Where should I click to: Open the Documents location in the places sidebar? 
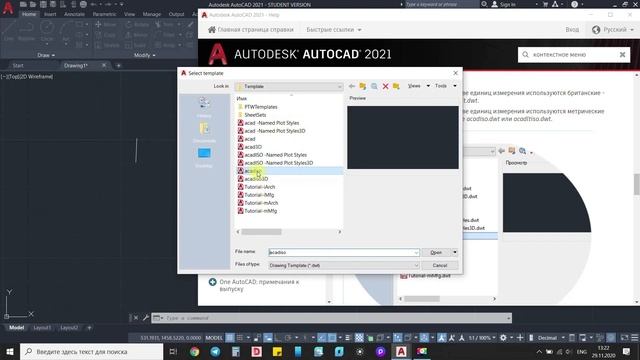(x=204, y=132)
